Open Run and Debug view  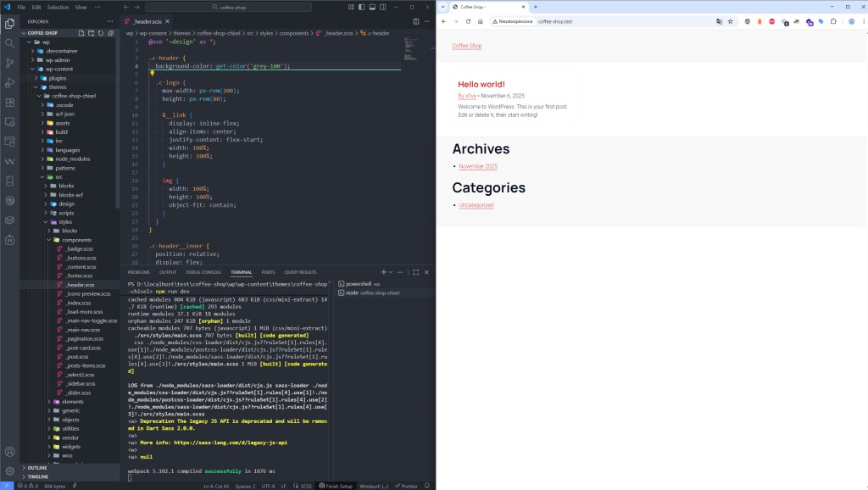coord(10,82)
